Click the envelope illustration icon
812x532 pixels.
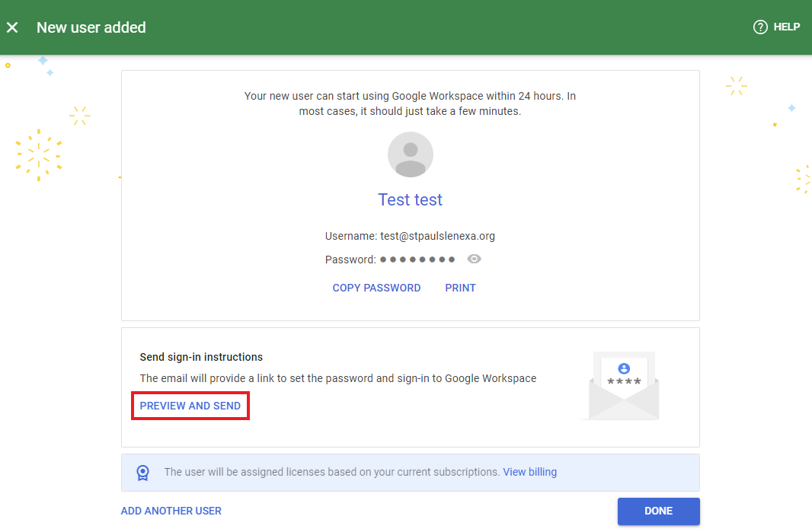623,386
